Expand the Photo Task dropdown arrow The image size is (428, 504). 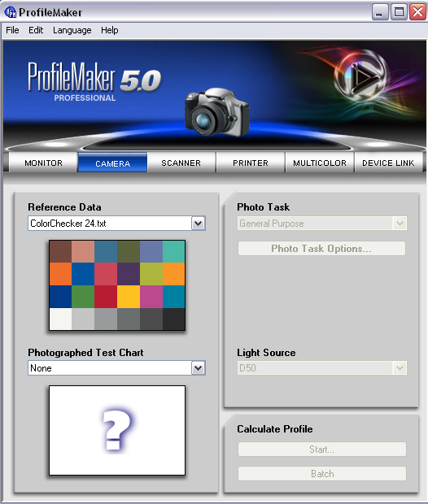(x=400, y=224)
